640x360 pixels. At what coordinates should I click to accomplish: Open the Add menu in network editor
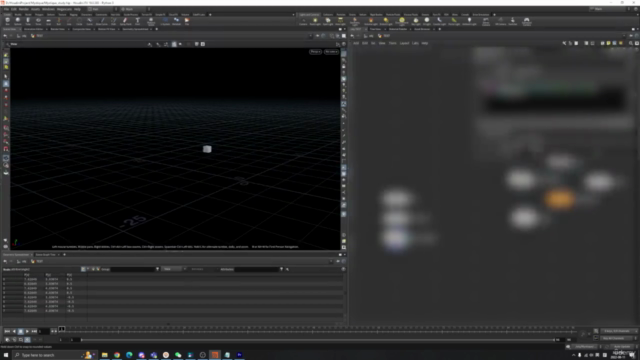click(356, 43)
